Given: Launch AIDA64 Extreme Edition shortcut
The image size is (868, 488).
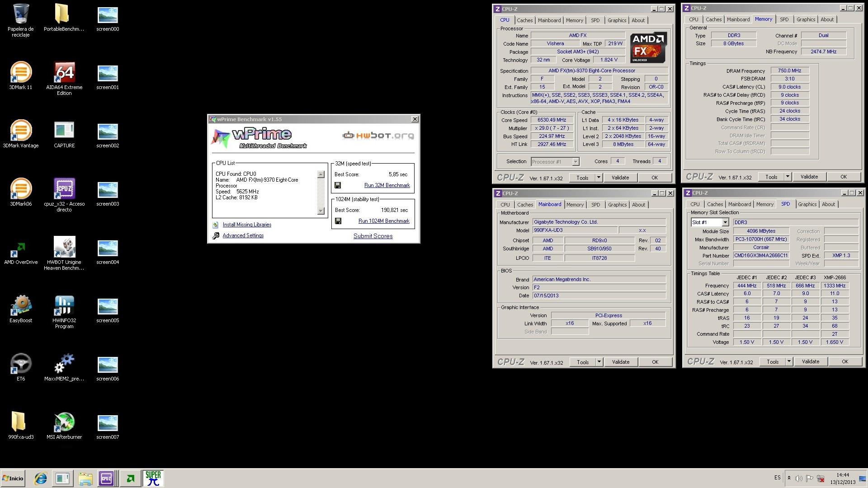Looking at the screenshot, I should coord(64,79).
